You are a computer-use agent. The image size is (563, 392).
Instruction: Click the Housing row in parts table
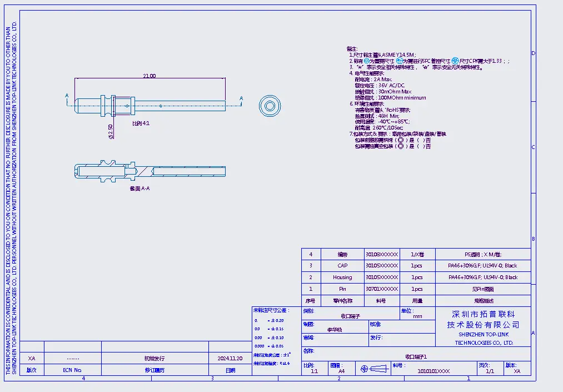[x=342, y=277]
